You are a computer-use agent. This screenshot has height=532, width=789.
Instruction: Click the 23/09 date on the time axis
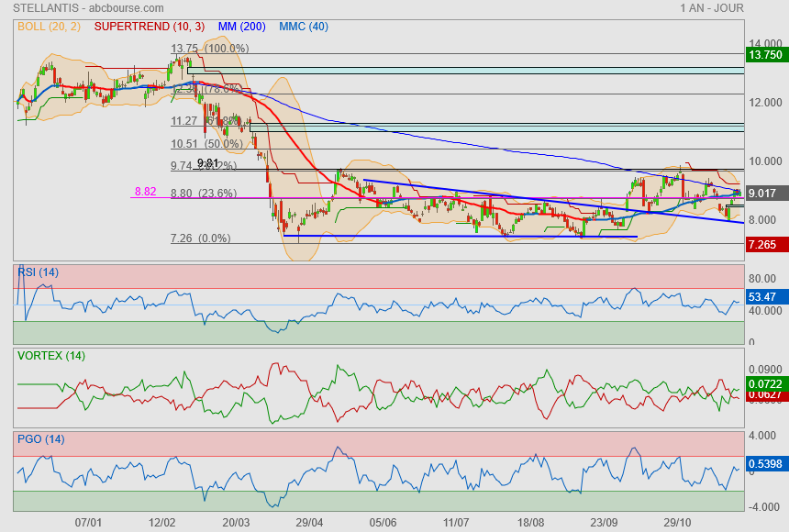coord(604,522)
